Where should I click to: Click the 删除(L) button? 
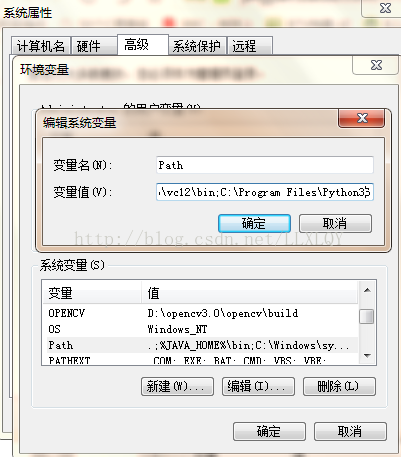tap(339, 387)
